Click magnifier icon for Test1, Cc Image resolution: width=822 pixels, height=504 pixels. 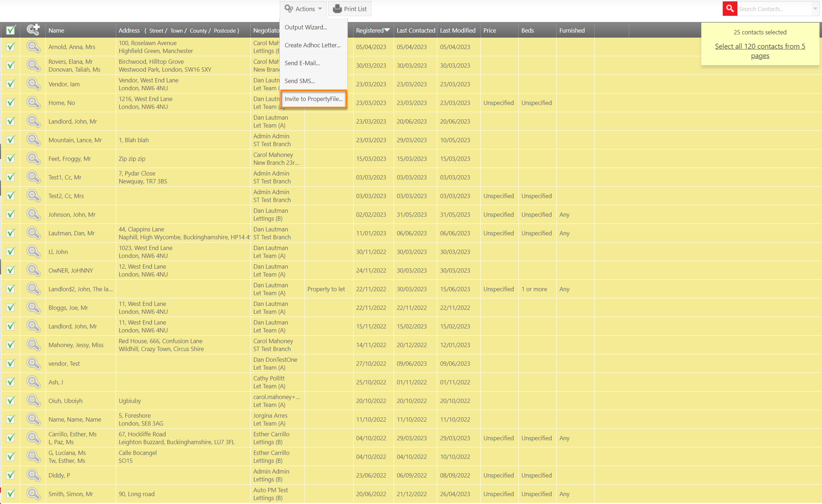(33, 177)
